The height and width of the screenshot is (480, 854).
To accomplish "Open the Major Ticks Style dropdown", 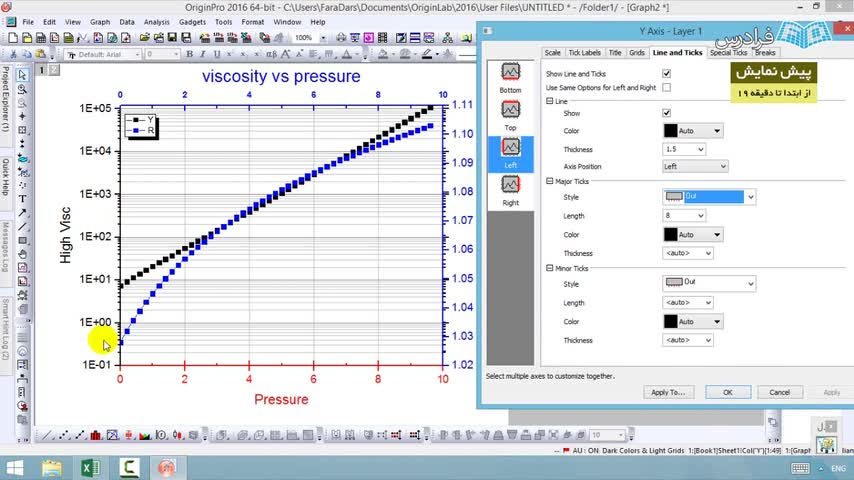I will (709, 197).
